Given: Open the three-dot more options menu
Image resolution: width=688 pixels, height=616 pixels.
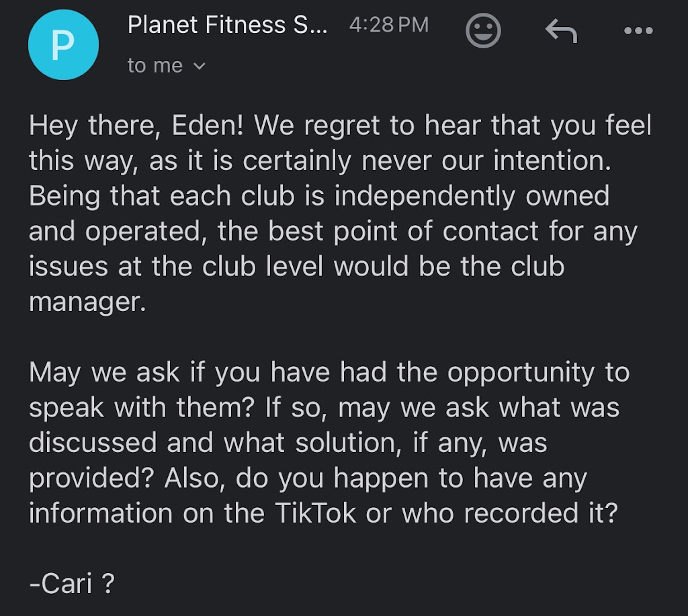Looking at the screenshot, I should (638, 31).
